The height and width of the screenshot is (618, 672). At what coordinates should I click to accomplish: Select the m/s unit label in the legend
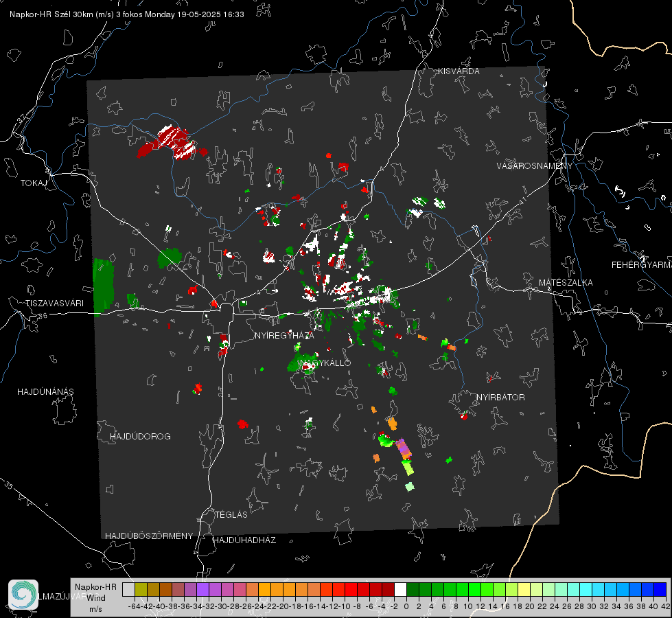tap(95, 609)
